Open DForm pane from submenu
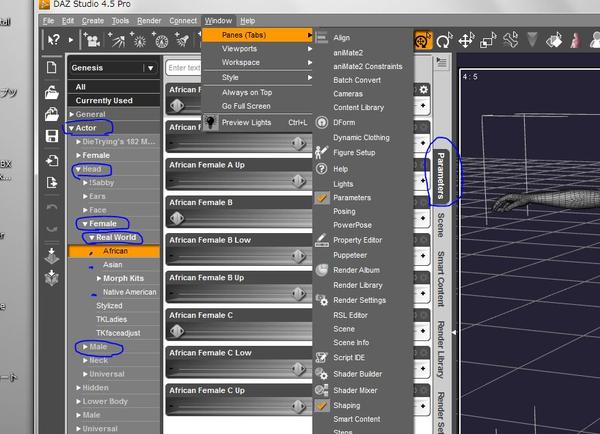 344,122
